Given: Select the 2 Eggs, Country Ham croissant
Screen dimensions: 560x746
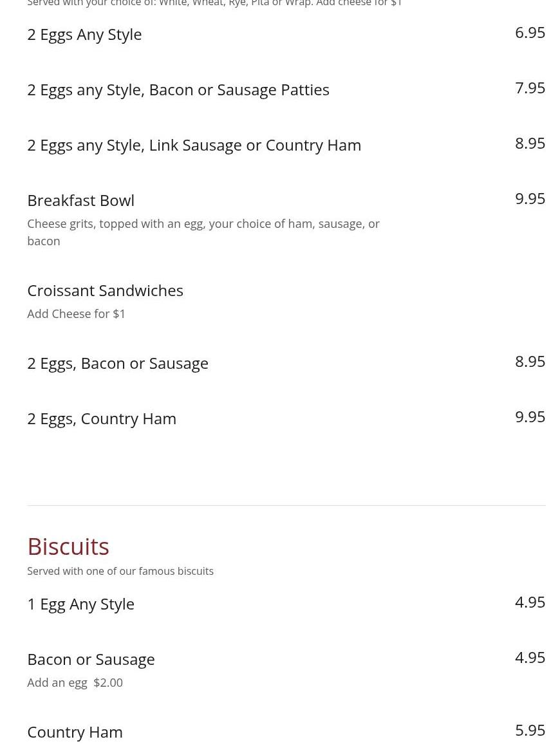Looking at the screenshot, I should [102, 418].
